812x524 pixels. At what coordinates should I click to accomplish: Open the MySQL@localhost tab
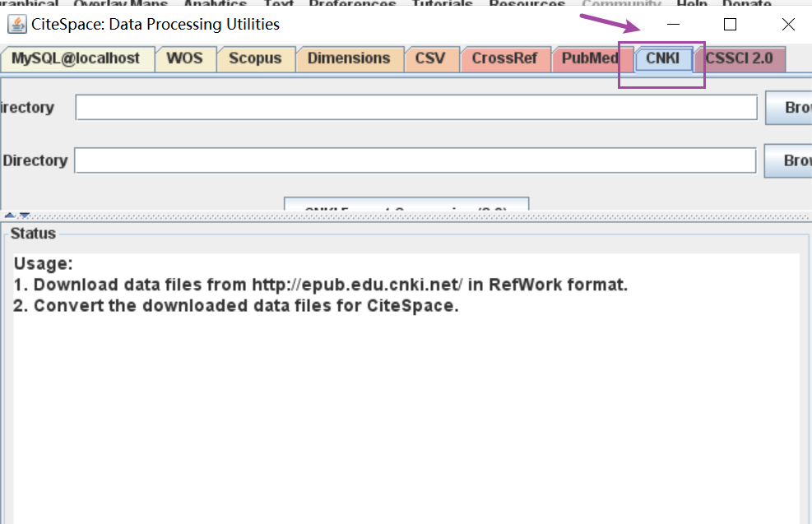pyautogui.click(x=76, y=58)
